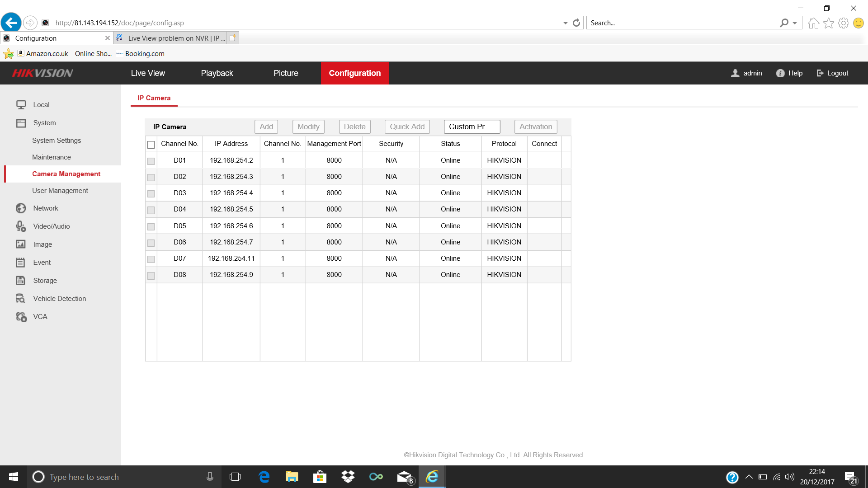Open the Image settings icon
This screenshot has width=868, height=488.
point(21,244)
